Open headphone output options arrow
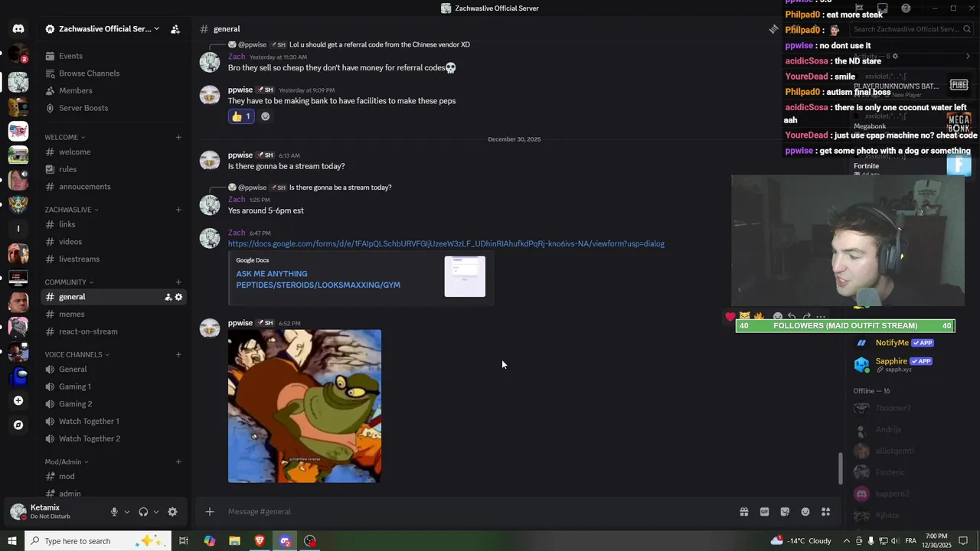Viewport: 980px width, 551px height. 156,512
